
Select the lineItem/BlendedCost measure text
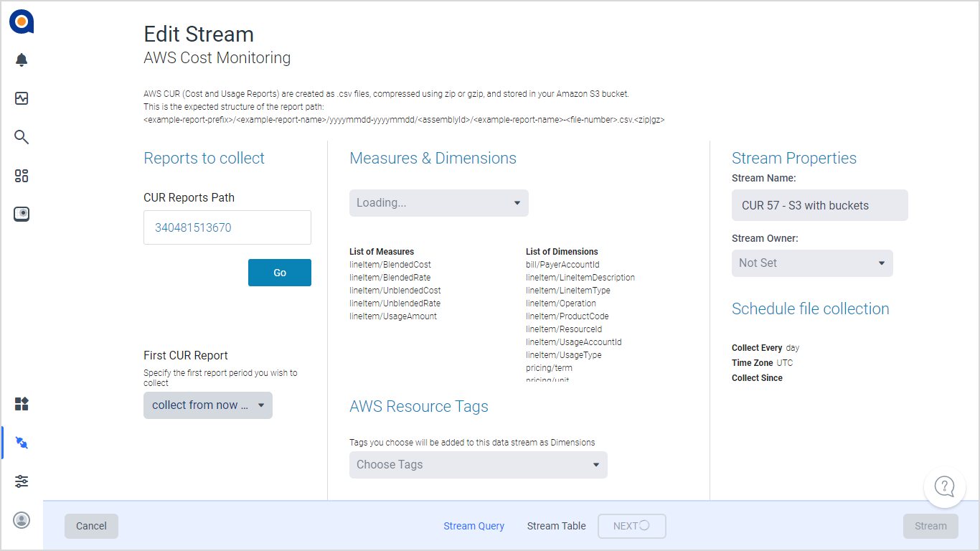point(390,265)
